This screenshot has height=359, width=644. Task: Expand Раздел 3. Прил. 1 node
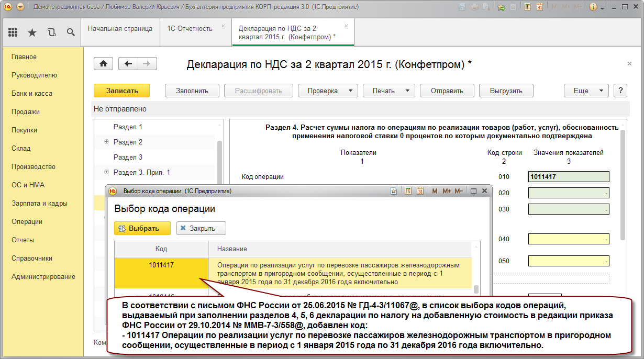106,172
